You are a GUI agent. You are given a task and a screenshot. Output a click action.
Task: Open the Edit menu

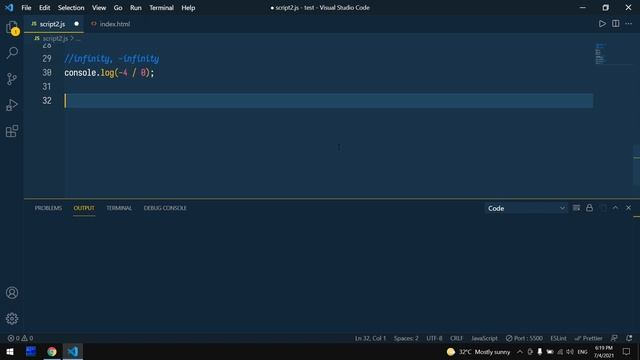44,8
